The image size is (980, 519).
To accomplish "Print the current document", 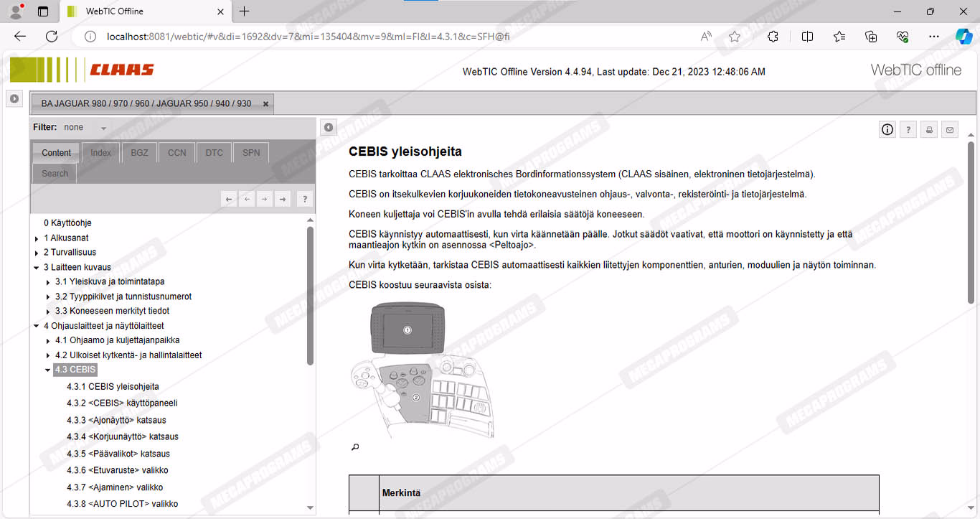I will (x=929, y=129).
